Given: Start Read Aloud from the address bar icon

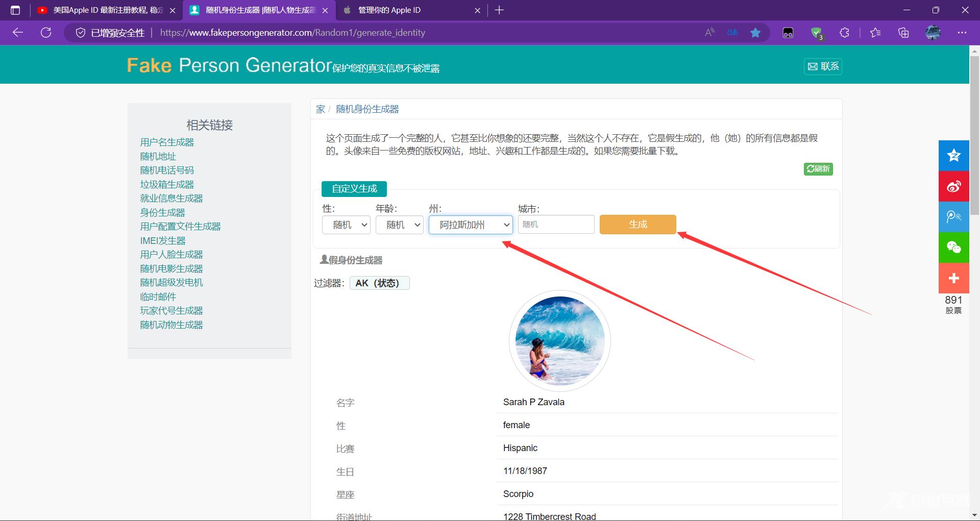Looking at the screenshot, I should [x=709, y=32].
